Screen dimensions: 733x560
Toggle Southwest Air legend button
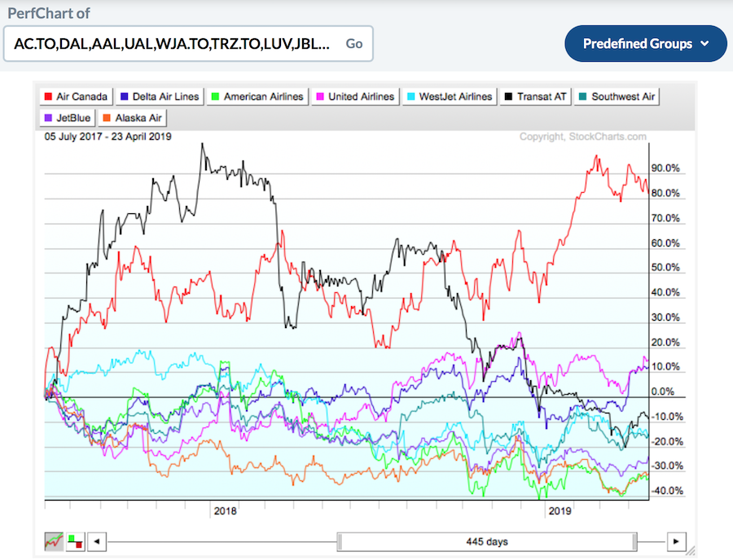pyautogui.click(x=618, y=97)
